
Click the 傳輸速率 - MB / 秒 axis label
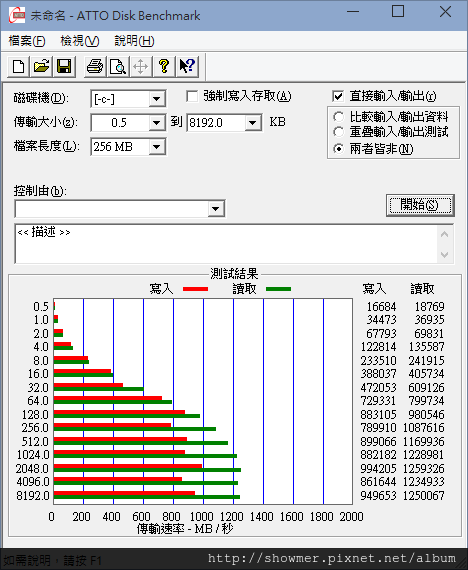(x=185, y=529)
